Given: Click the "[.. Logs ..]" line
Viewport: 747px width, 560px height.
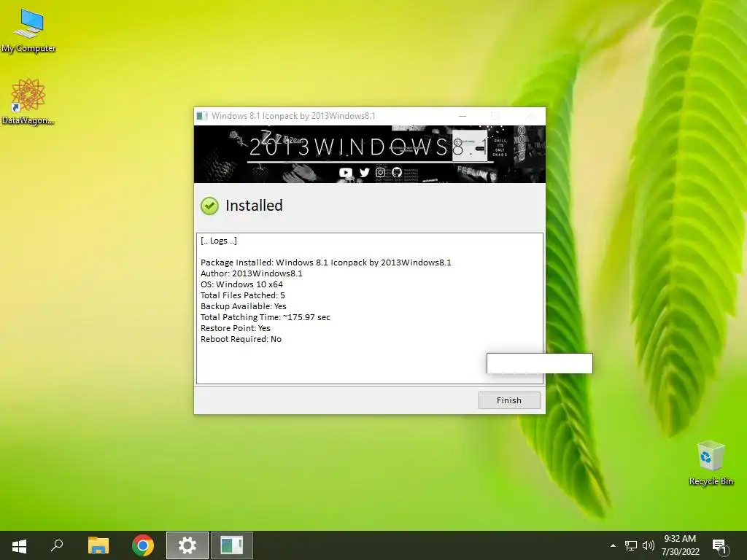Looking at the screenshot, I should [x=219, y=241].
